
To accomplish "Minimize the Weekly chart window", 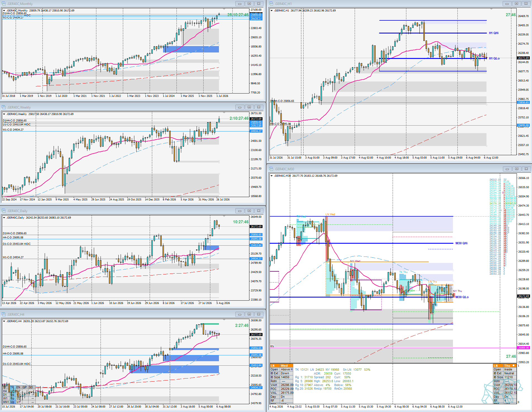I will click(x=240, y=107).
